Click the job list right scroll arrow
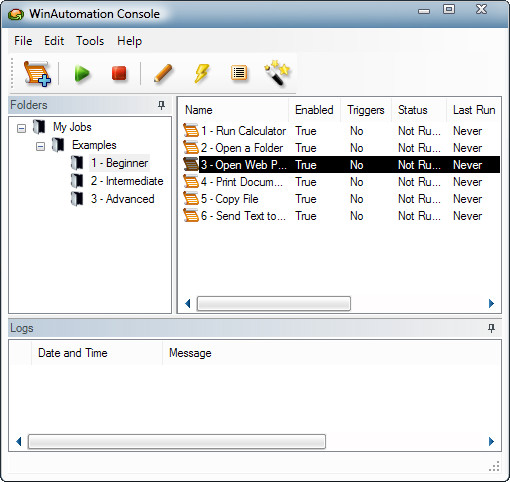Image resolution: width=510 pixels, height=482 pixels. click(491, 304)
